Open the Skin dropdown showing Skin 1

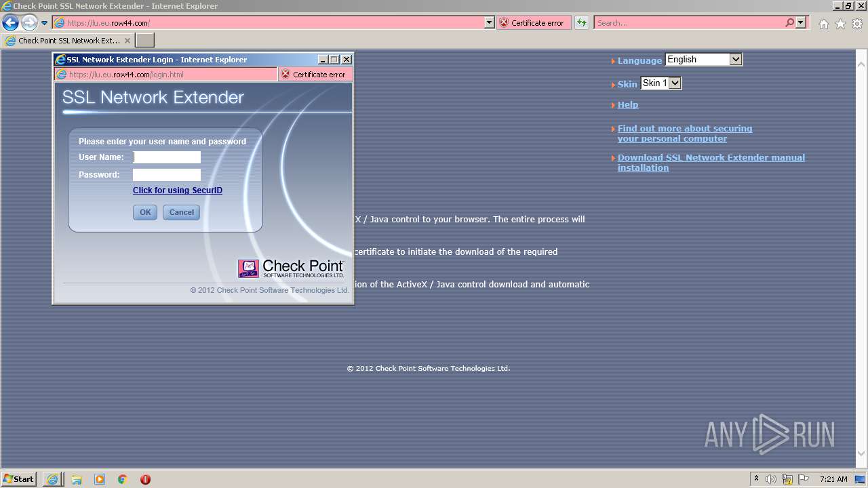660,83
